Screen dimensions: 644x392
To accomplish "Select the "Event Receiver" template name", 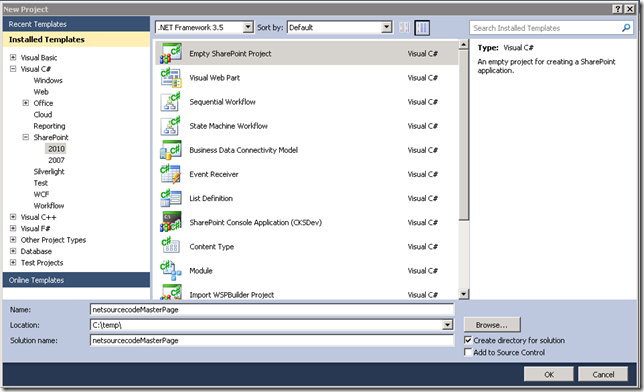I will pos(214,174).
